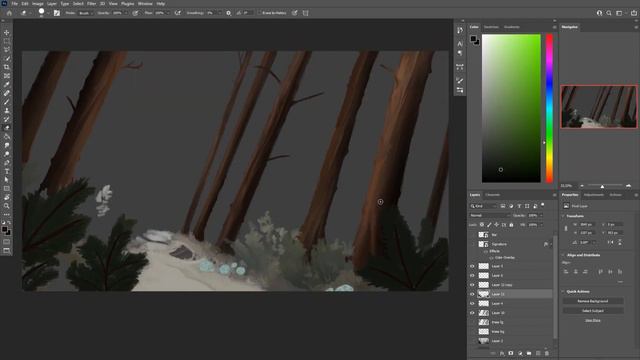
Task: Open the layer style fx icon
Action: [502, 353]
